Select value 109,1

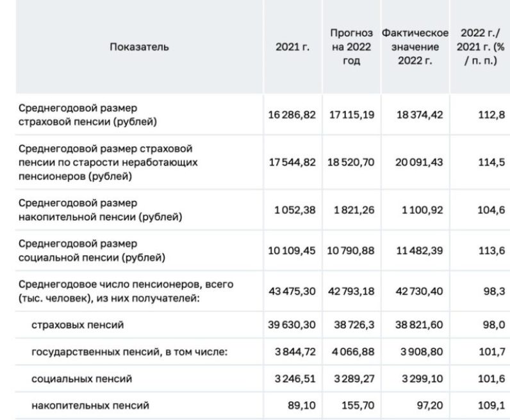pyautogui.click(x=491, y=406)
